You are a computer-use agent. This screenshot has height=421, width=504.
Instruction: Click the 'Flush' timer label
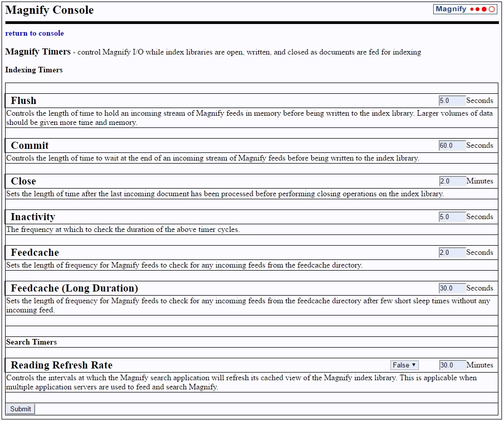point(23,100)
